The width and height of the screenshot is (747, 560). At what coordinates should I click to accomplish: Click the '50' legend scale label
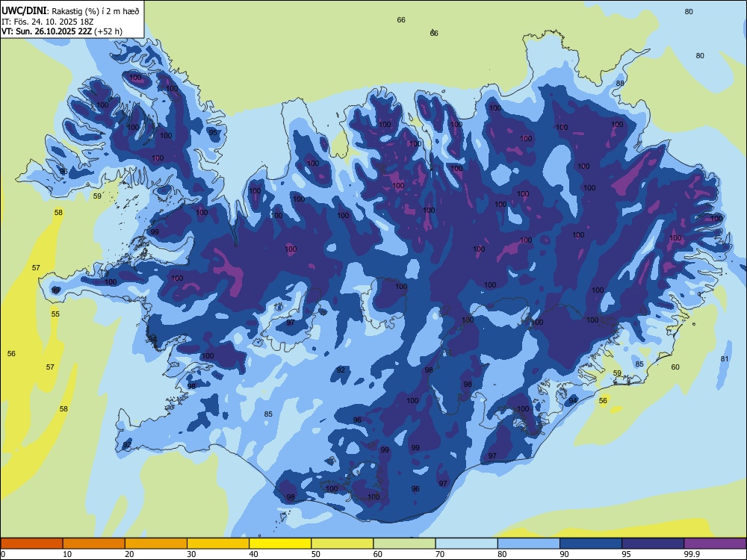[315, 554]
